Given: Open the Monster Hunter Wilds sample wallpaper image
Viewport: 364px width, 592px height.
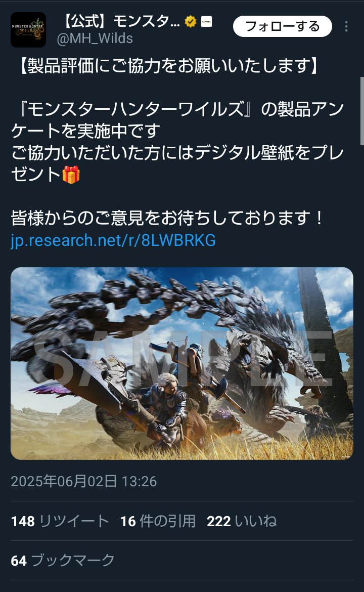Looking at the screenshot, I should (x=182, y=363).
